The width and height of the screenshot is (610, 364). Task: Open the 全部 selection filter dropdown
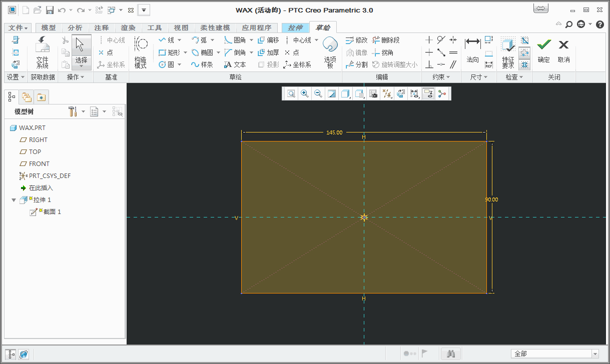tap(595, 354)
